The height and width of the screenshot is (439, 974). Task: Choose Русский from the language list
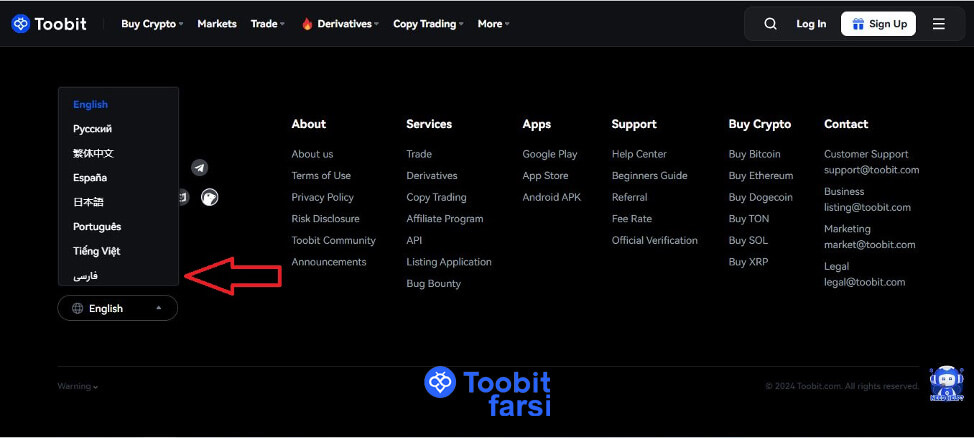click(x=92, y=129)
